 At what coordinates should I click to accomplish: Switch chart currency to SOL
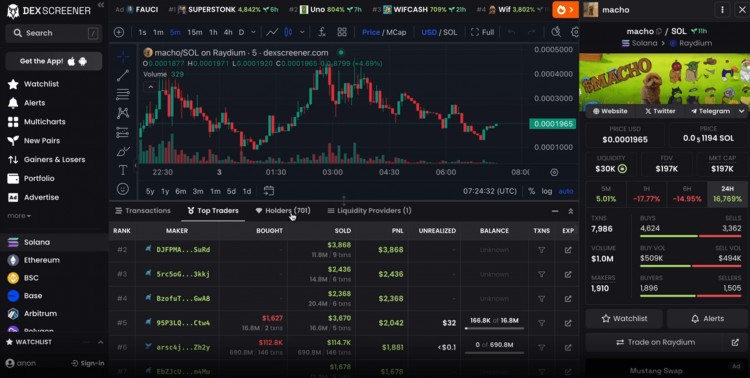(450, 32)
